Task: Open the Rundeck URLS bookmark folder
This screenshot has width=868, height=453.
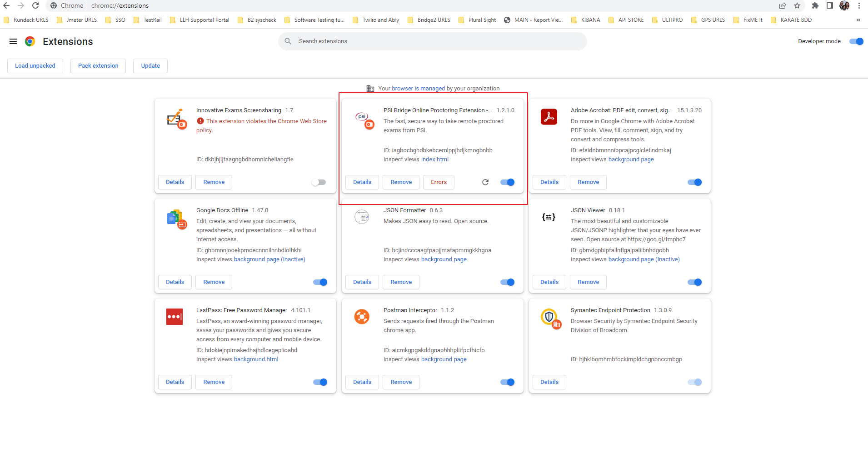Action: (26, 20)
